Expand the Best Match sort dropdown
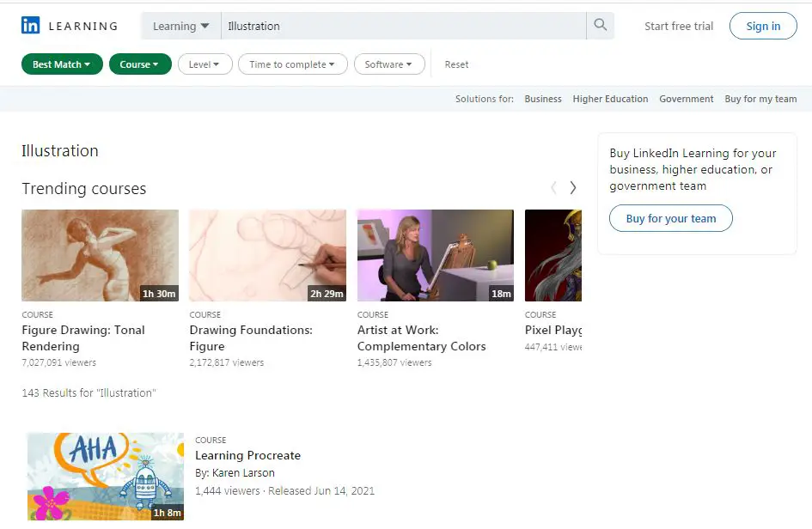This screenshot has height=529, width=812. click(62, 64)
